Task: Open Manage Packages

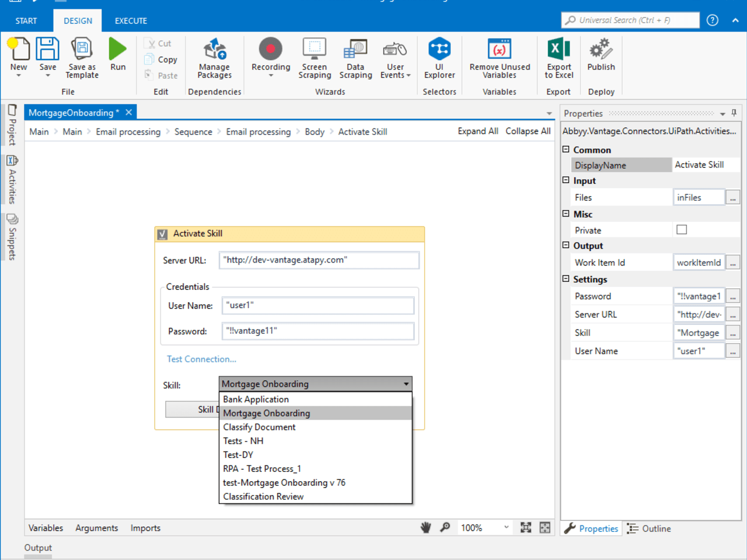Action: (x=214, y=57)
